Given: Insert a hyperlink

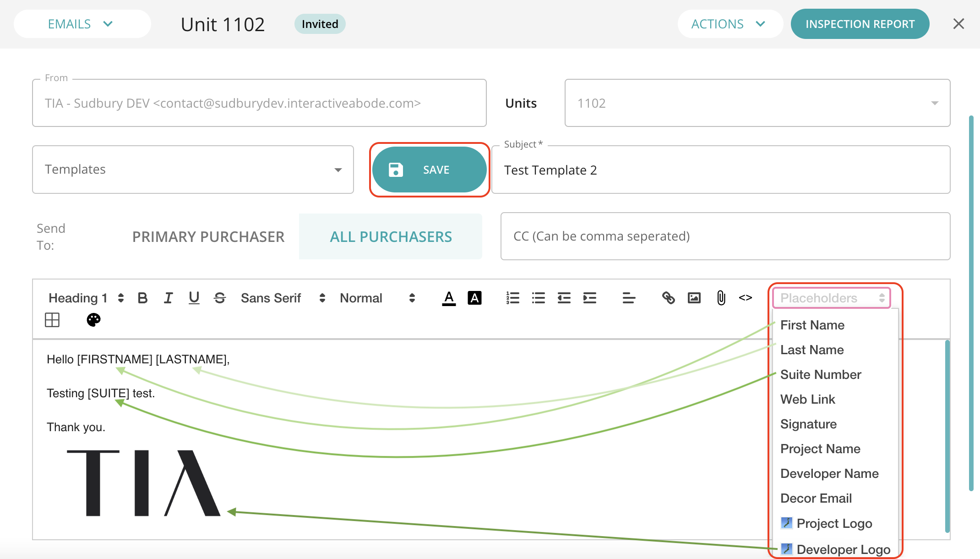Looking at the screenshot, I should (x=668, y=298).
